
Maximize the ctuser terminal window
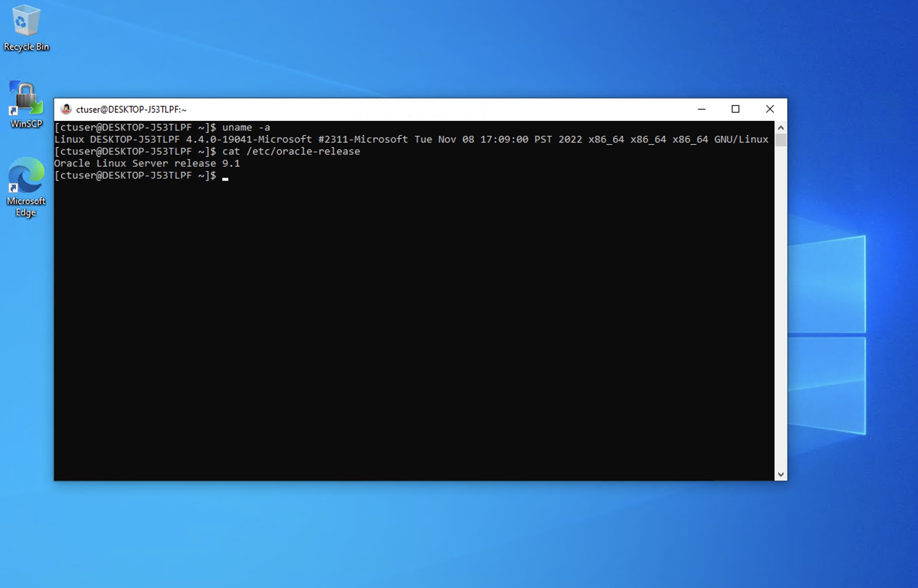click(x=735, y=109)
